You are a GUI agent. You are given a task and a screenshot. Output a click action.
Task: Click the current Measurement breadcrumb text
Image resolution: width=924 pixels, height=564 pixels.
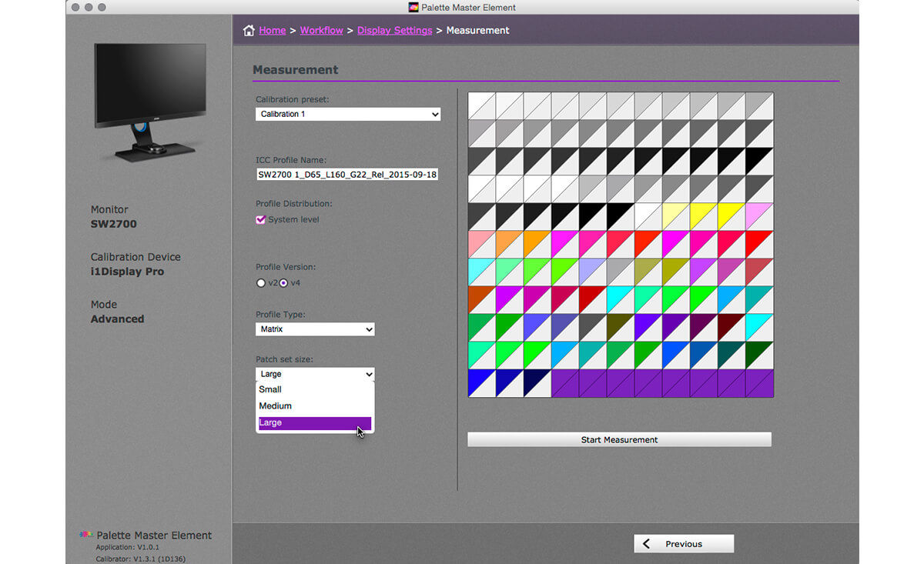tap(477, 31)
